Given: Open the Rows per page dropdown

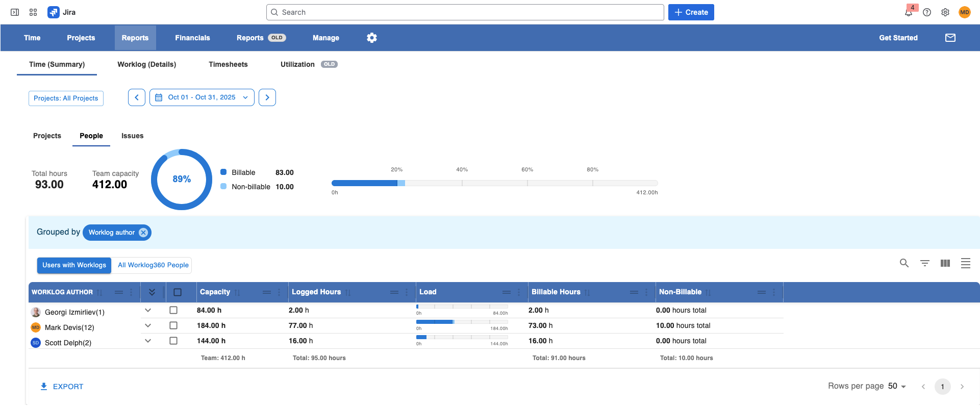Looking at the screenshot, I should pos(897,386).
